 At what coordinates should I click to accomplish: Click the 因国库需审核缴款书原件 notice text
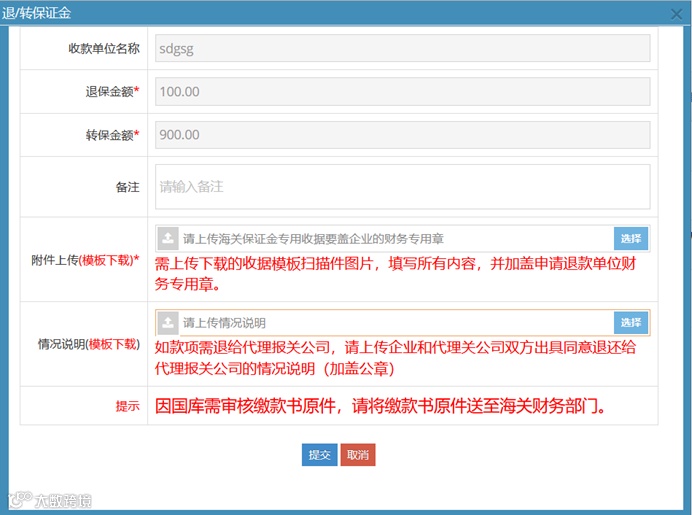381,406
